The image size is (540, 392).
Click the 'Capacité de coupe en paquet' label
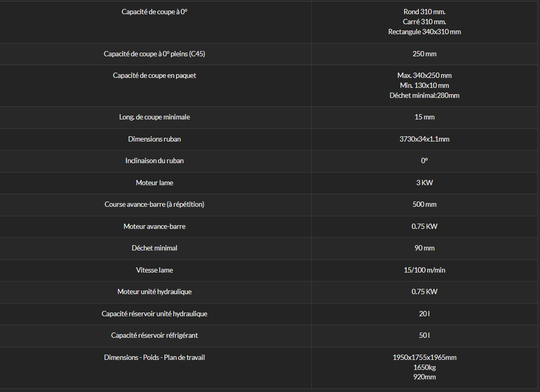154,75
